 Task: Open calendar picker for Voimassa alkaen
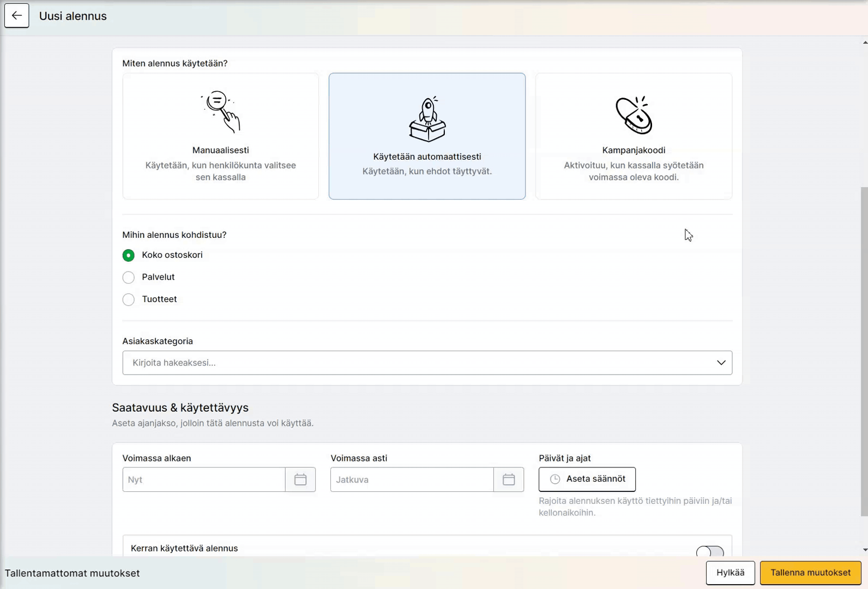300,479
